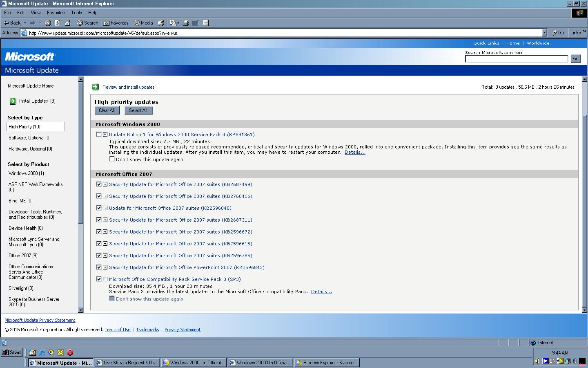This screenshot has height=368, width=588.
Task: Open the Search pane from the toolbar
Action: 87,23
